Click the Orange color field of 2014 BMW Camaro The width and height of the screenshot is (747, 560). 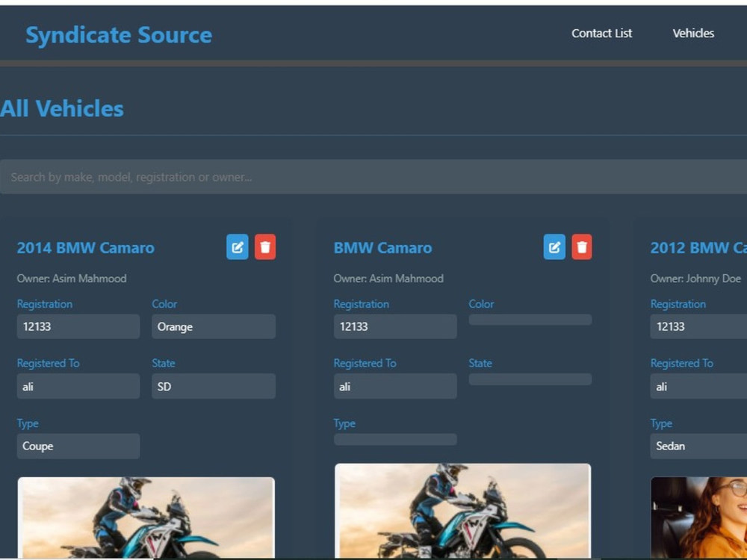(214, 326)
